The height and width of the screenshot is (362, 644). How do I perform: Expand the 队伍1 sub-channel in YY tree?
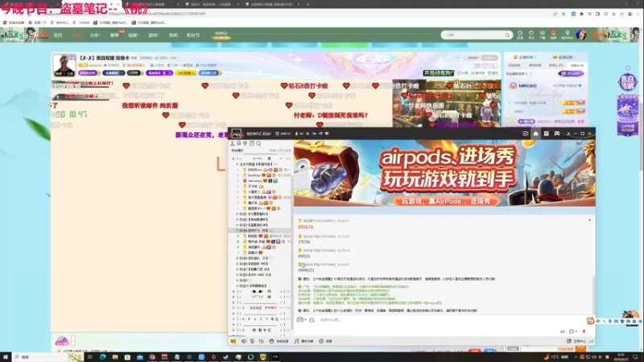coord(237,214)
